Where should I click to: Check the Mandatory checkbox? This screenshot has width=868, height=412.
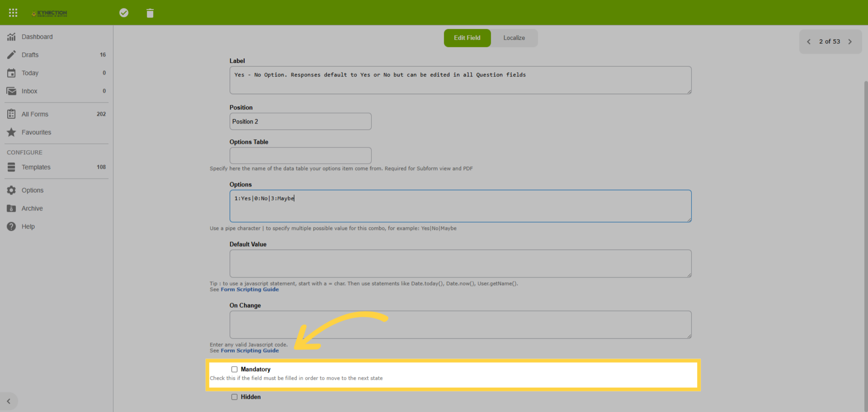tap(234, 369)
